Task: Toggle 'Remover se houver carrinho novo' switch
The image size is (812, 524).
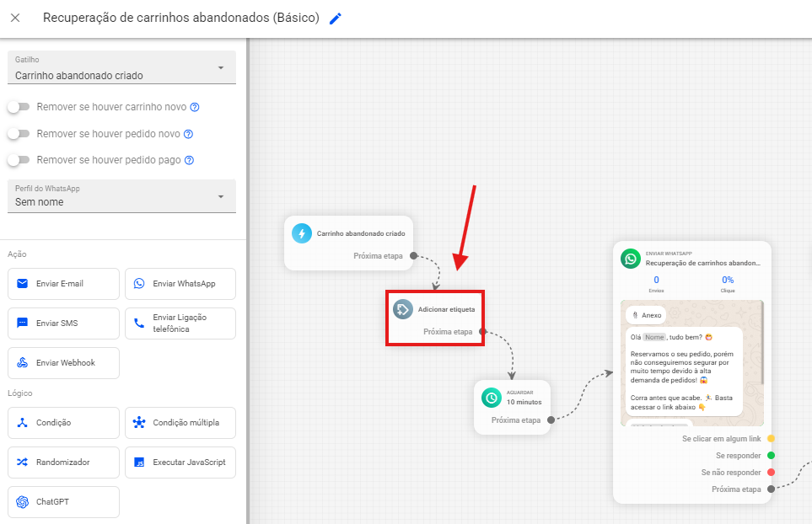Action: click(x=18, y=107)
